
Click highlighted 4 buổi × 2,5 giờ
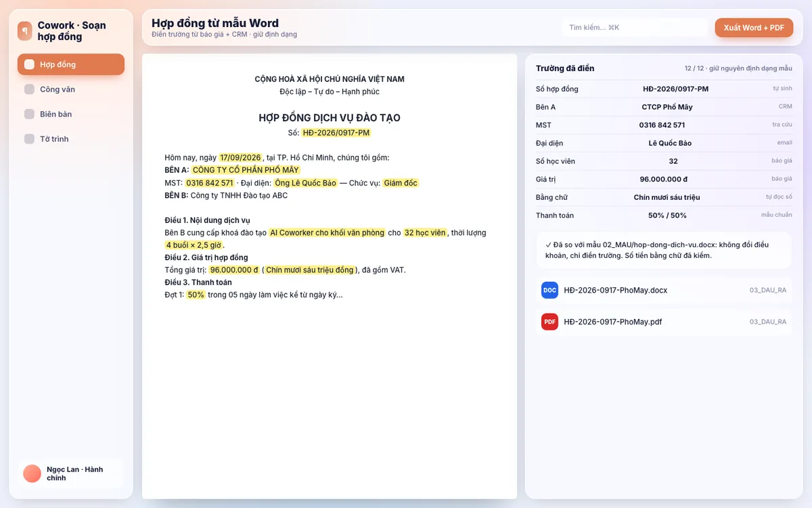tap(194, 245)
